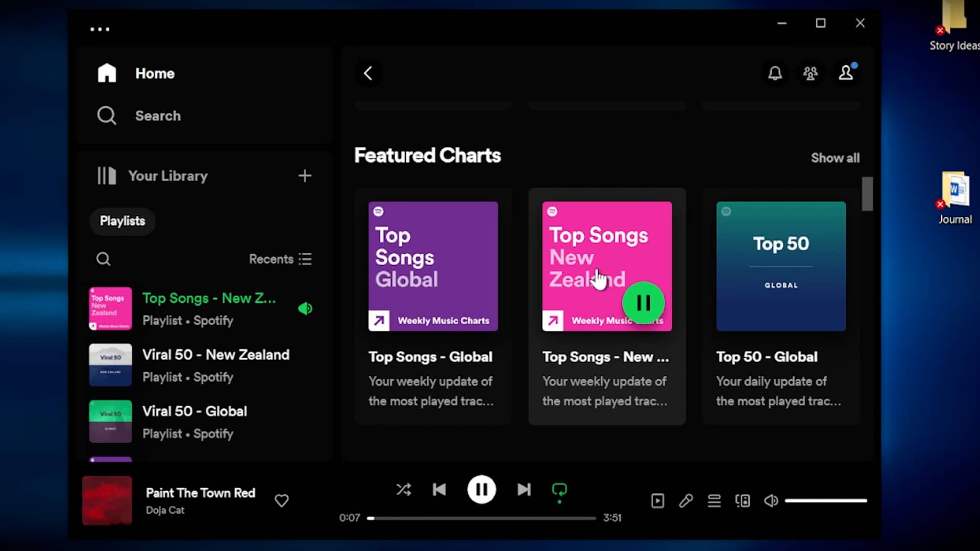Pause playback with the main pause button
Screen dimensions: 980x551
[x=481, y=490]
